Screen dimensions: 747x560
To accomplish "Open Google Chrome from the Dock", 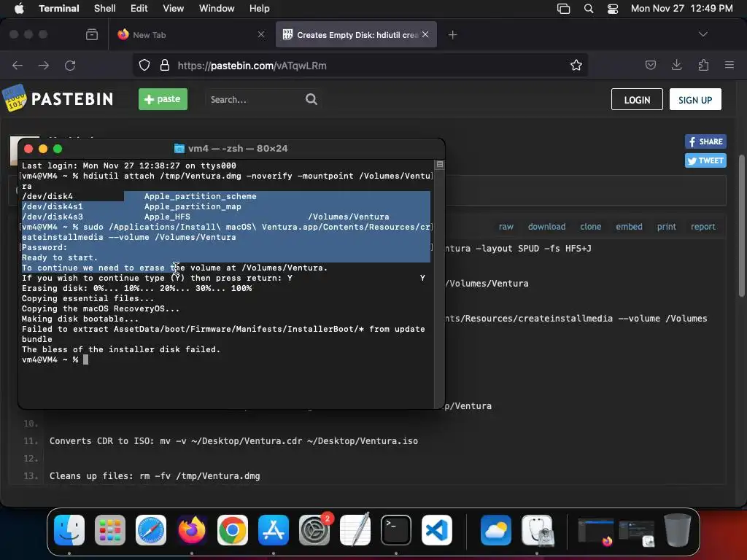I will [x=233, y=530].
